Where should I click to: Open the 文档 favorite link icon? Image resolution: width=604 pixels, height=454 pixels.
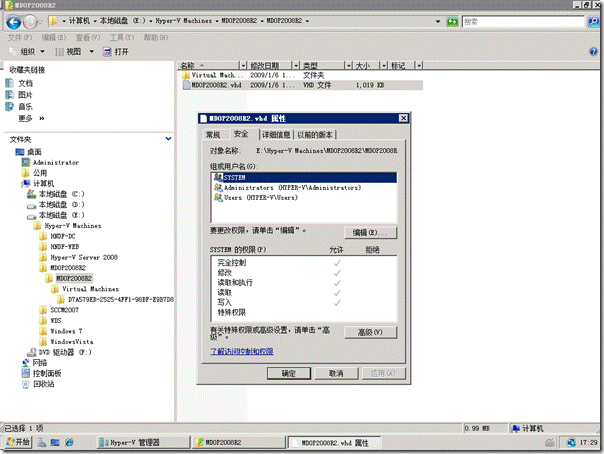click(x=10, y=83)
